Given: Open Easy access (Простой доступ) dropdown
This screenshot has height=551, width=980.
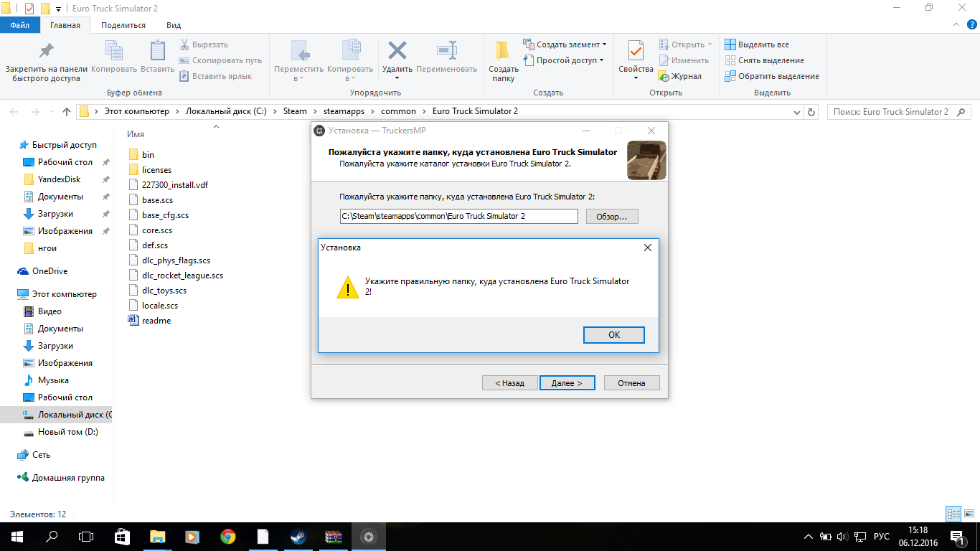Looking at the screenshot, I should tap(563, 60).
